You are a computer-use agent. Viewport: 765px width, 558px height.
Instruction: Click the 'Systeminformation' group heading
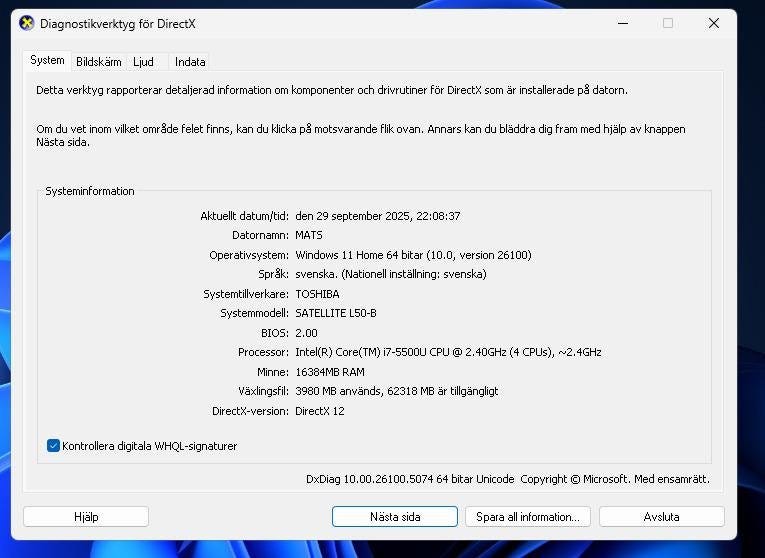pyautogui.click(x=90, y=191)
